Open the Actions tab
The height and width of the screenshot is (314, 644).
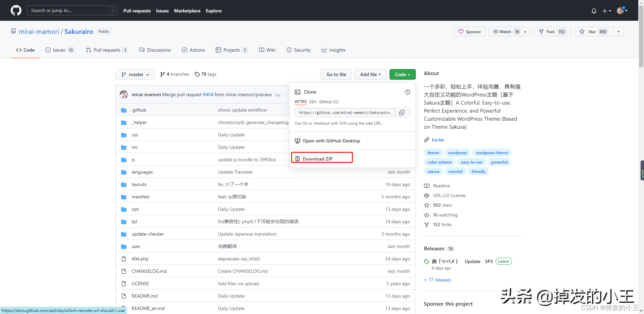(x=194, y=50)
